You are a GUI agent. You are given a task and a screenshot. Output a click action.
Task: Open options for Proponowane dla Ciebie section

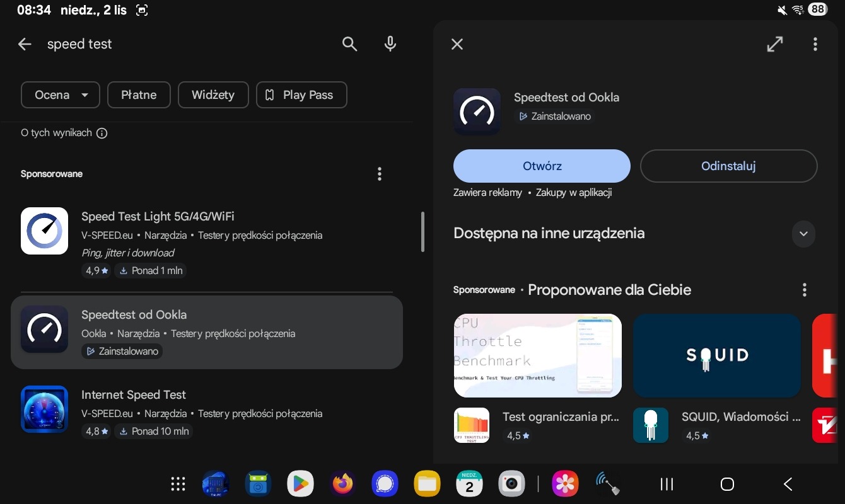tap(804, 290)
